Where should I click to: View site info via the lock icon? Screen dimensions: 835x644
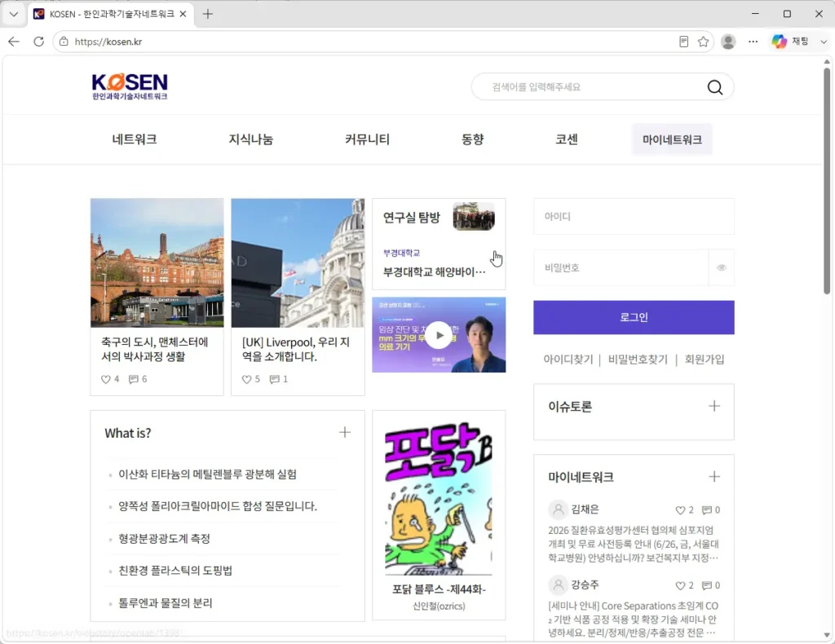pos(64,42)
